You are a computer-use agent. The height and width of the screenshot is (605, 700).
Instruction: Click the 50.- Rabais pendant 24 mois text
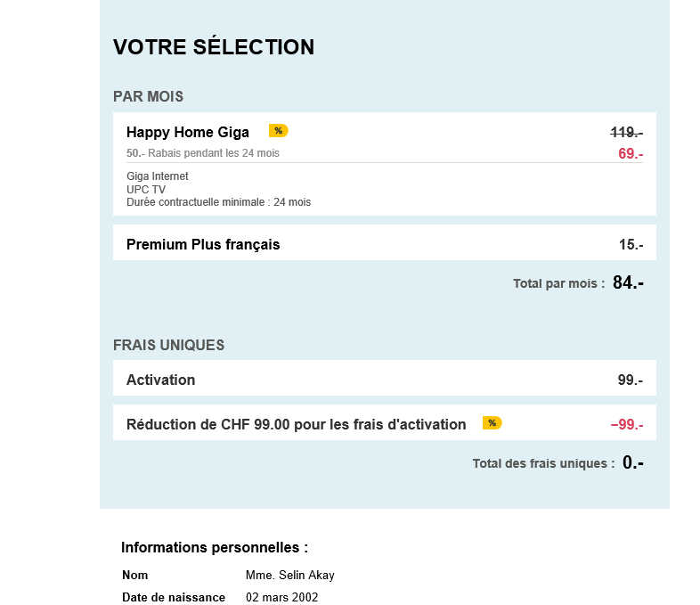coord(203,153)
